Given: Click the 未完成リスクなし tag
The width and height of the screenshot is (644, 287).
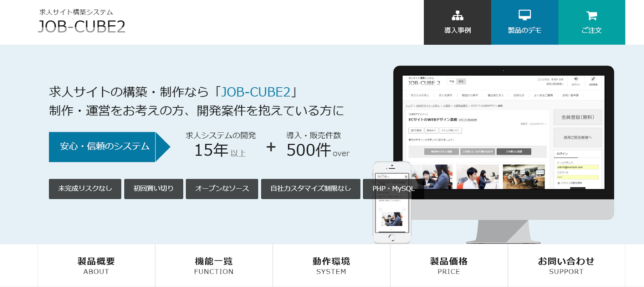Looking at the screenshot, I should (85, 189).
